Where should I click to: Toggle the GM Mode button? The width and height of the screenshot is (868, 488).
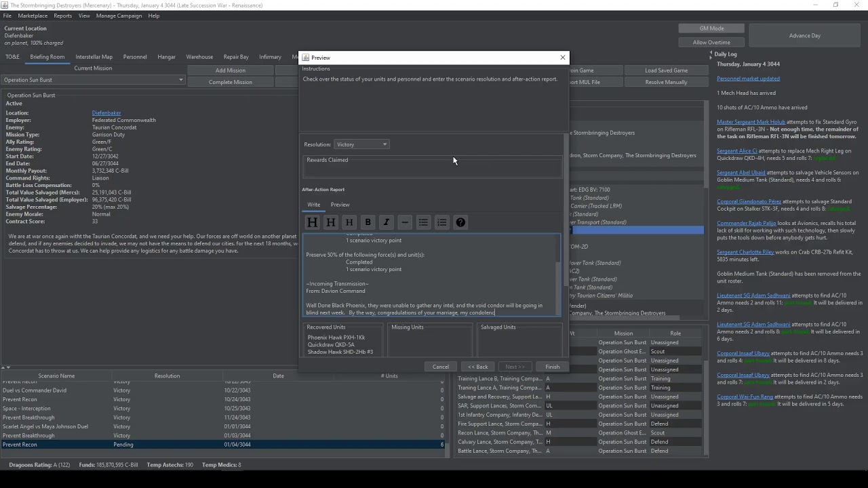coord(711,28)
